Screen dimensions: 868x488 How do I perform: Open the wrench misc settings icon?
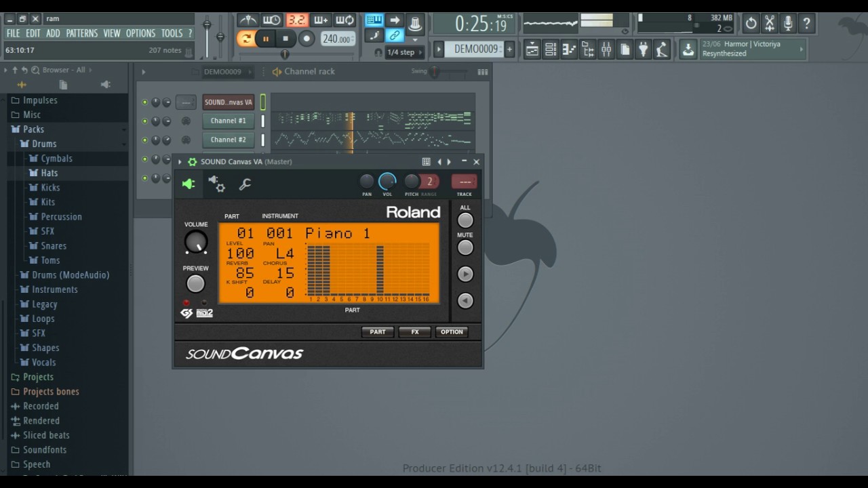[245, 184]
